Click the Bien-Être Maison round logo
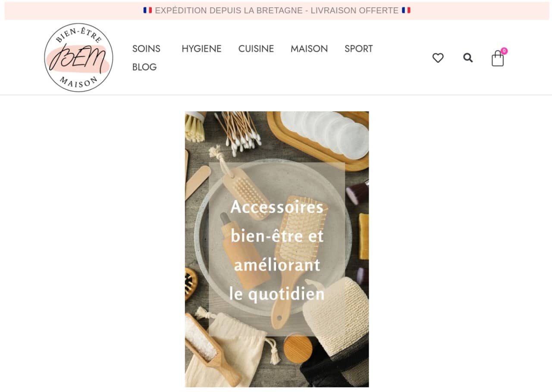This screenshot has height=392, width=552. point(78,57)
